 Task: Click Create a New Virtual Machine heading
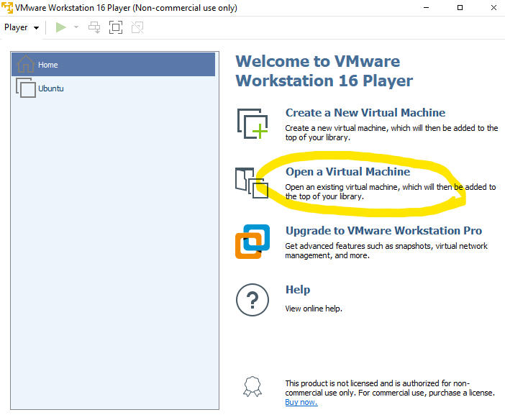point(365,113)
